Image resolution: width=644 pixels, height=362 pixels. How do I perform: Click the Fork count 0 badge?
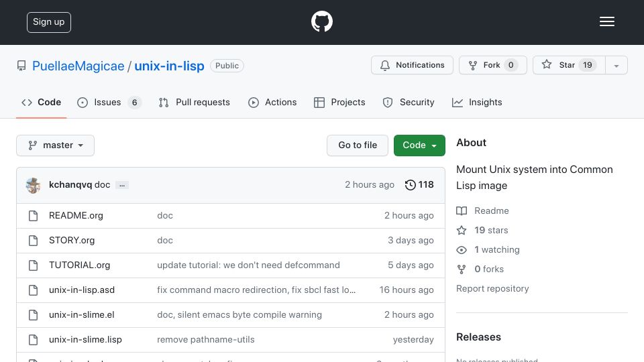(511, 65)
